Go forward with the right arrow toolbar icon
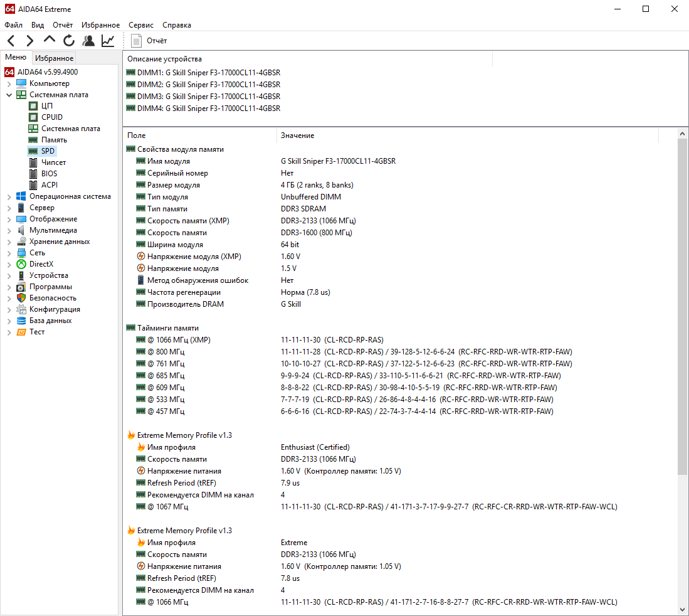The height and width of the screenshot is (616, 689). tap(30, 41)
